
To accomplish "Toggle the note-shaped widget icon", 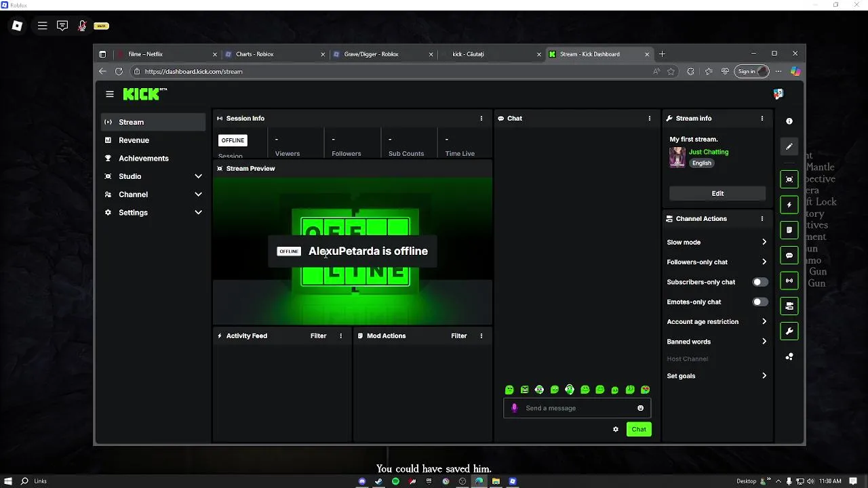I will coord(789,230).
